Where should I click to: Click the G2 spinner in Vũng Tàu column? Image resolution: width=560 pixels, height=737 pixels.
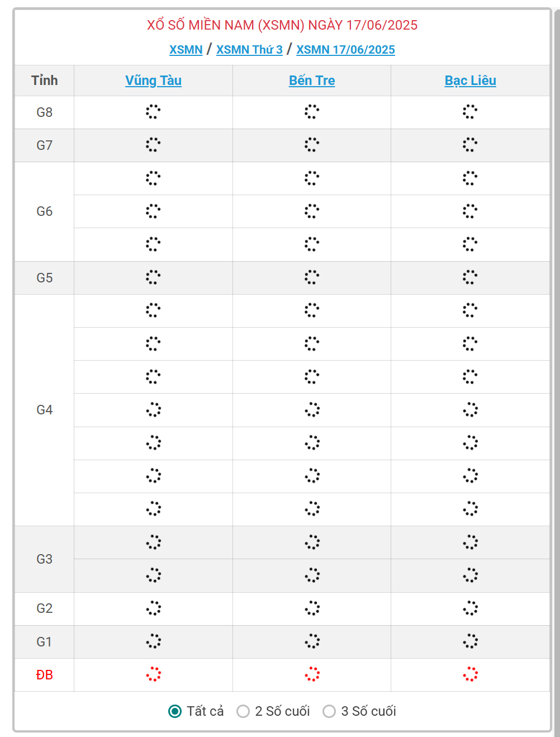pyautogui.click(x=153, y=608)
